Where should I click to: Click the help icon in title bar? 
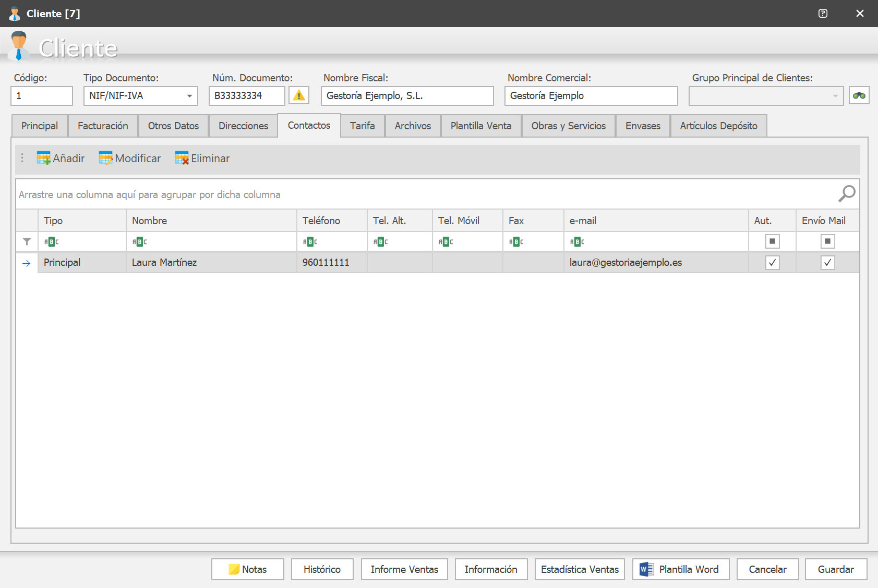click(x=823, y=14)
